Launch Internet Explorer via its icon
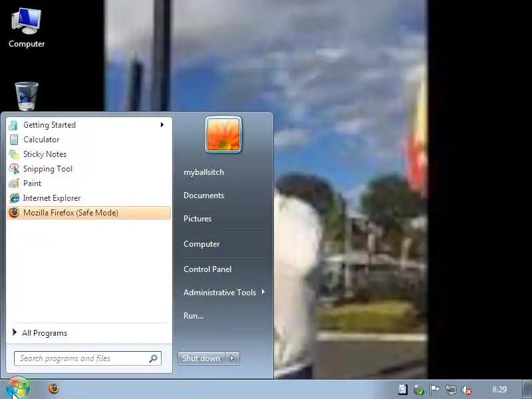This screenshot has height=399, width=532. tap(14, 198)
